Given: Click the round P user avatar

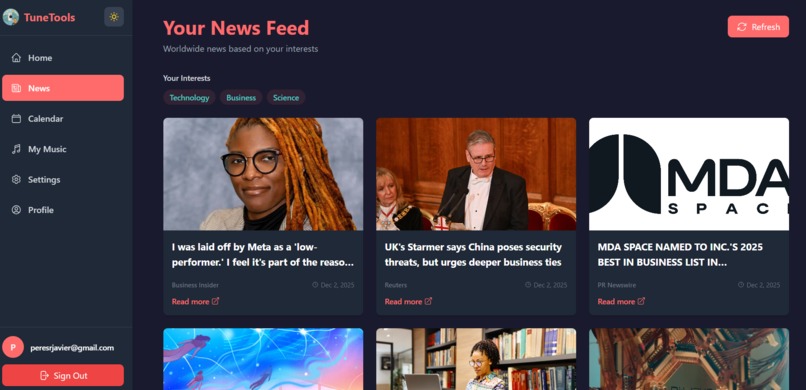Looking at the screenshot, I should pos(13,347).
